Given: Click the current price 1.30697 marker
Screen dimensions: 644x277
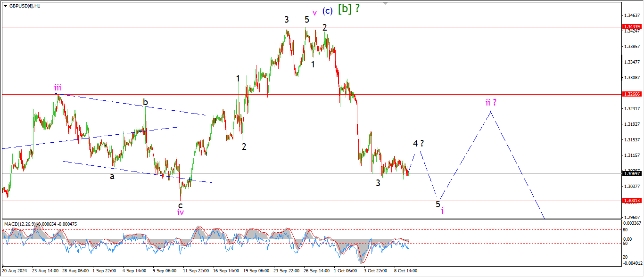Looking at the screenshot, I should [631, 173].
